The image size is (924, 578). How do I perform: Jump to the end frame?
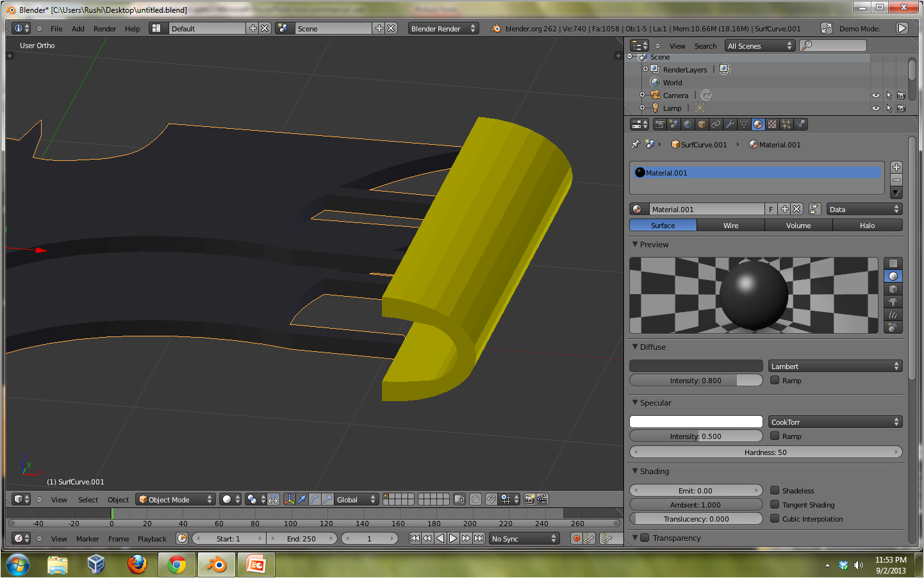[479, 538]
